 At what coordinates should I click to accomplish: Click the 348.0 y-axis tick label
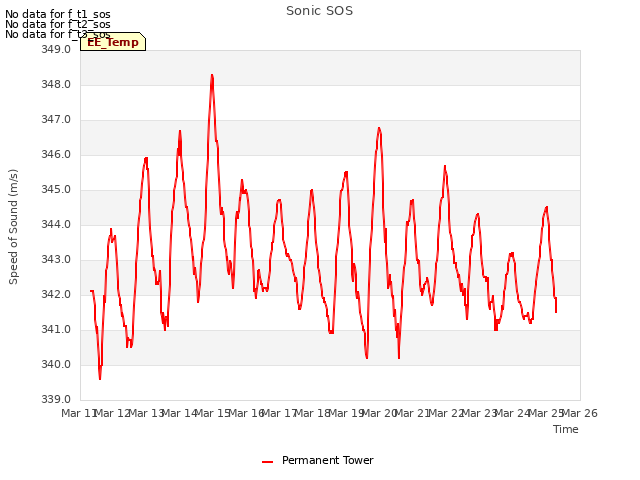point(56,84)
